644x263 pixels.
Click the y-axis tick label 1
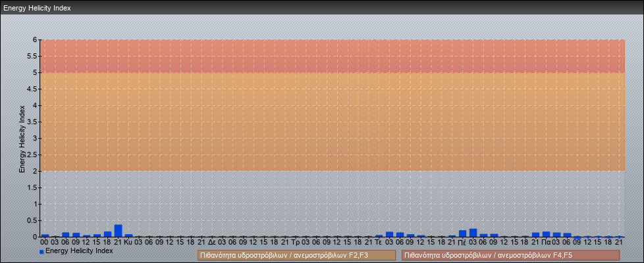pyautogui.click(x=35, y=204)
